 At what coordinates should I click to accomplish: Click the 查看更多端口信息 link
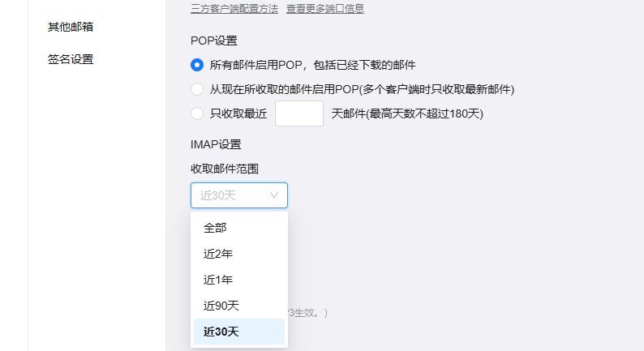[324, 9]
